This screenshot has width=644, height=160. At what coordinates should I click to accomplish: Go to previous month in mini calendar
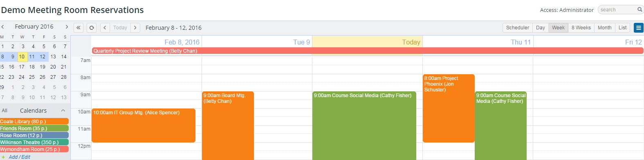tap(2, 27)
